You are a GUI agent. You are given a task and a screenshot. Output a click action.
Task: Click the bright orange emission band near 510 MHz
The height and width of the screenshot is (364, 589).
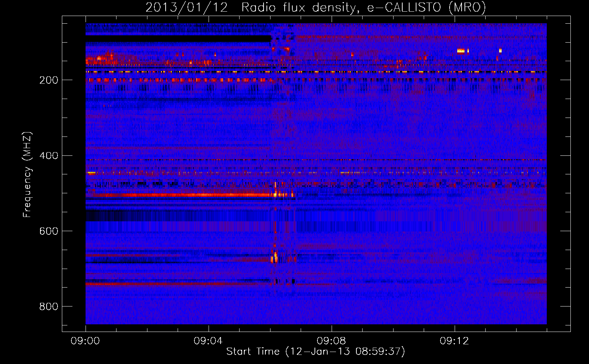pos(182,195)
